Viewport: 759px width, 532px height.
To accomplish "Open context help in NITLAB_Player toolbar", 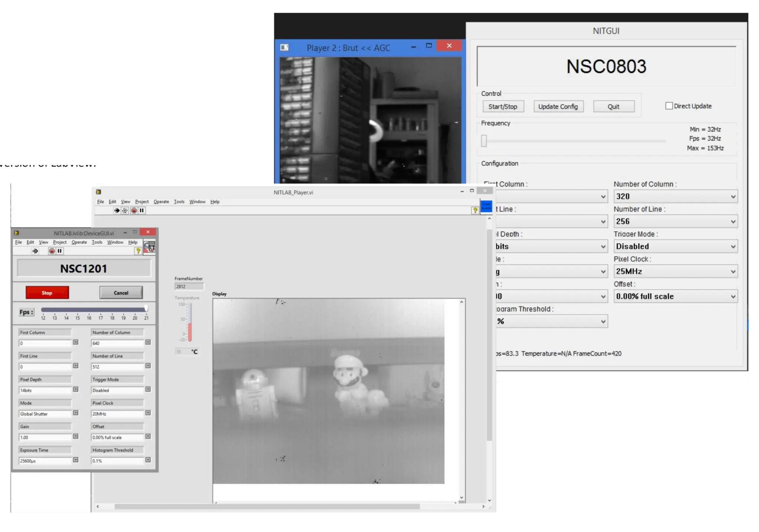I will pyautogui.click(x=475, y=210).
